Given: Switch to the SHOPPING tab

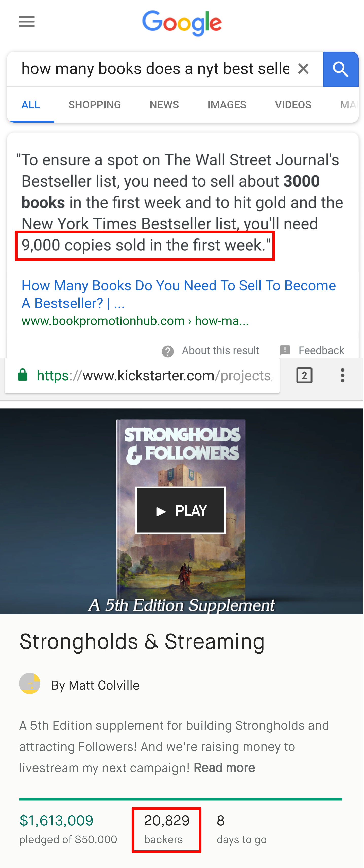Looking at the screenshot, I should 95,105.
